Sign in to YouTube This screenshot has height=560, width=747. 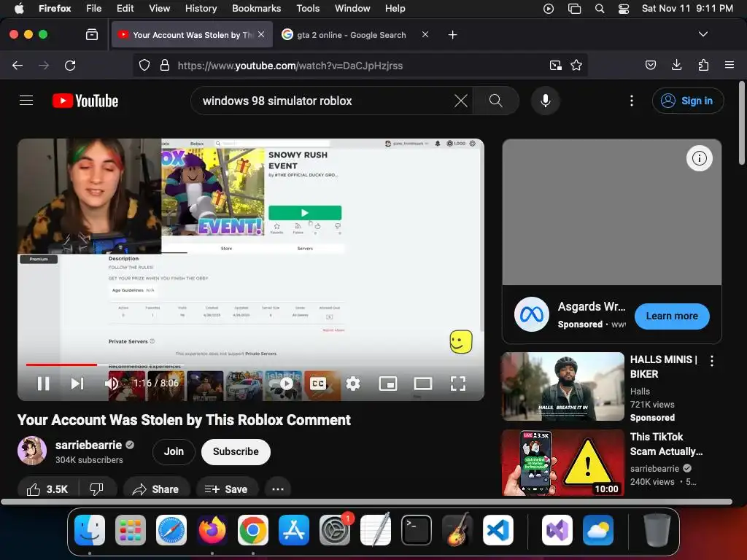point(688,101)
